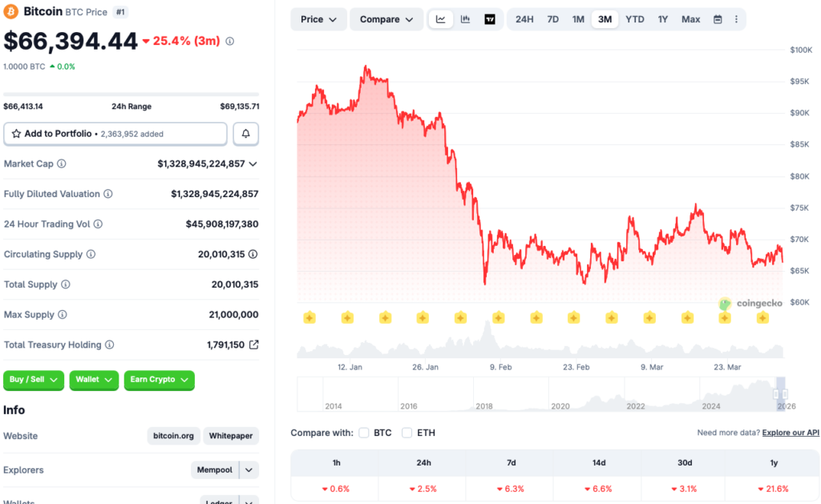Enable the ETH compare checkbox
This screenshot has height=504, width=821.
coord(406,432)
